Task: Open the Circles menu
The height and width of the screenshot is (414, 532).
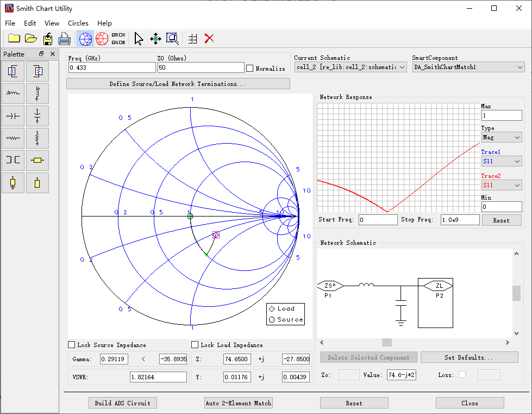Action: (78, 23)
